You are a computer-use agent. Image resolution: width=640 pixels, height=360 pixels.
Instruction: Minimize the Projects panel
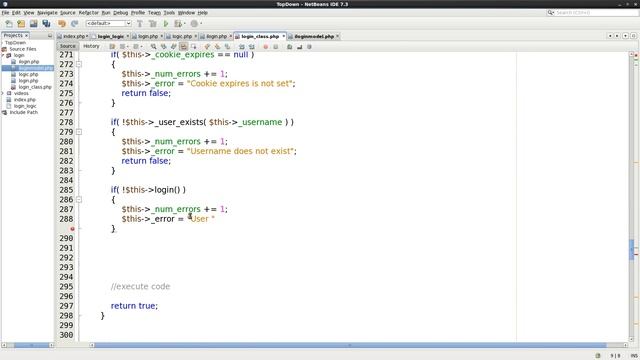tap(50, 36)
